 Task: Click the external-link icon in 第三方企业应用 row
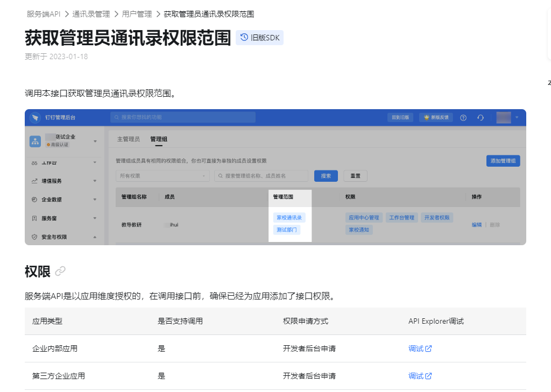pos(428,376)
